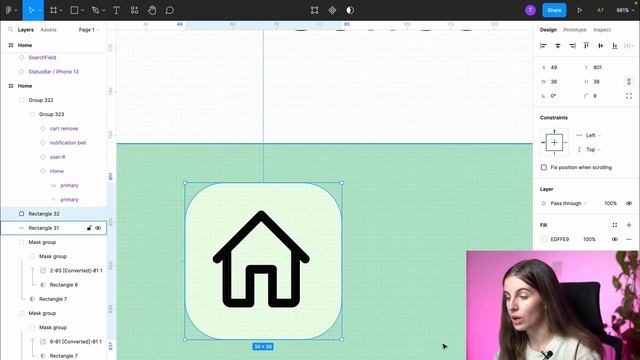The image size is (640, 360).
Task: Open fill styles four-dot icon
Action: coord(615,225)
